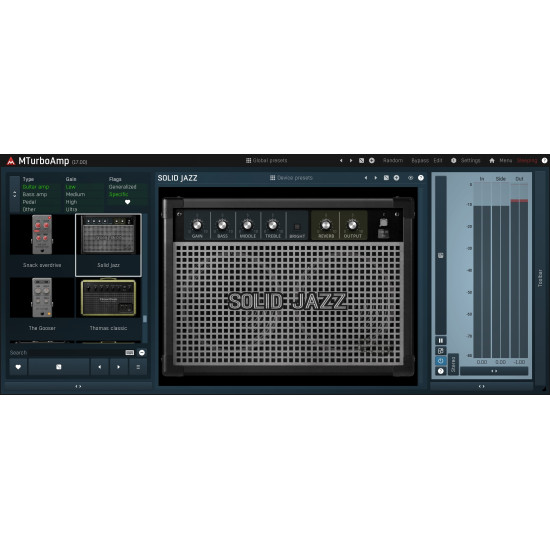This screenshot has height=550, width=550.
Task: Collapse the filter panel with up-down arrows
Action: (x=14, y=194)
